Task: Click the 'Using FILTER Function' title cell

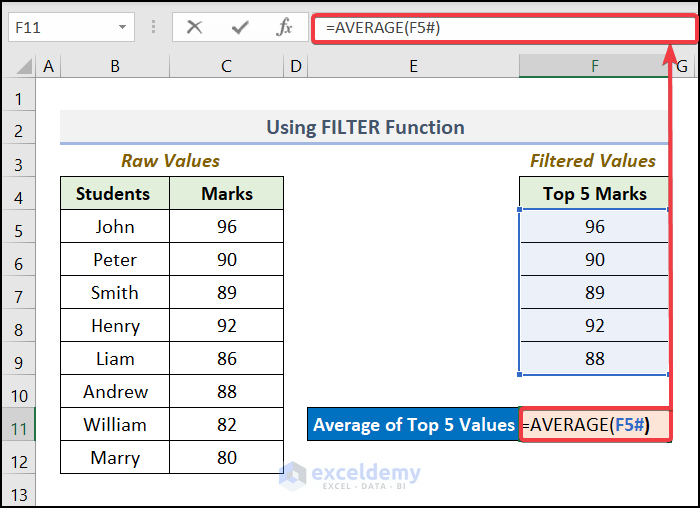Action: point(365,127)
